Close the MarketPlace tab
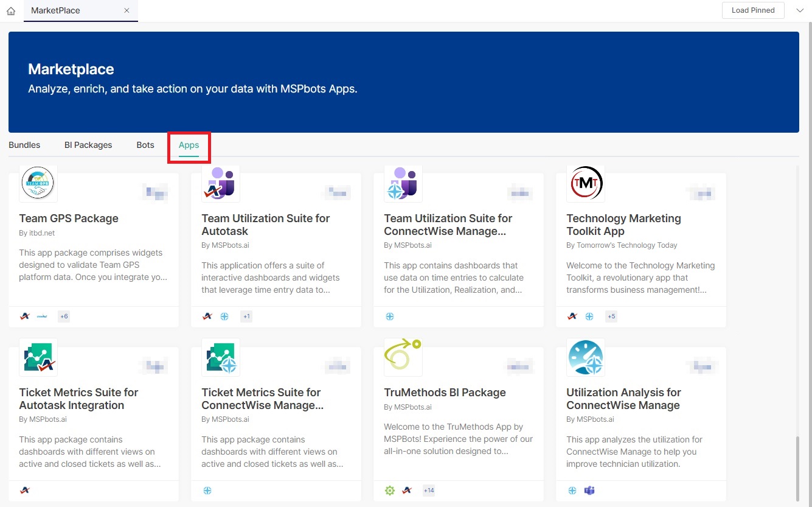This screenshot has height=507, width=812. click(127, 10)
